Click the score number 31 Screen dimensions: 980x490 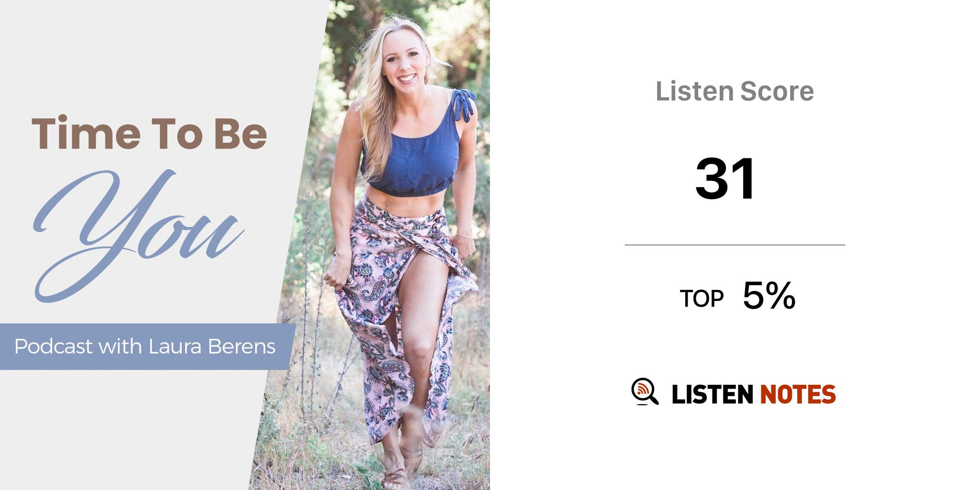point(725,178)
